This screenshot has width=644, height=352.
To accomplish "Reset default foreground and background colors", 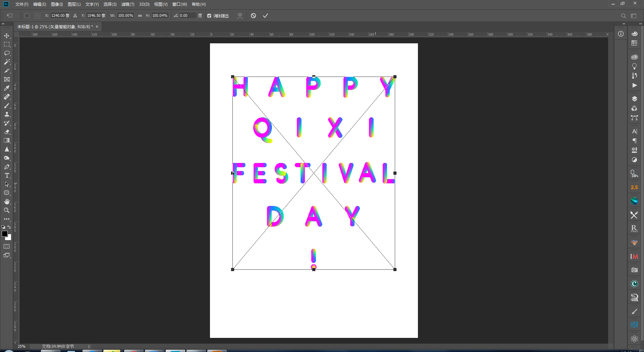I will coord(3,227).
